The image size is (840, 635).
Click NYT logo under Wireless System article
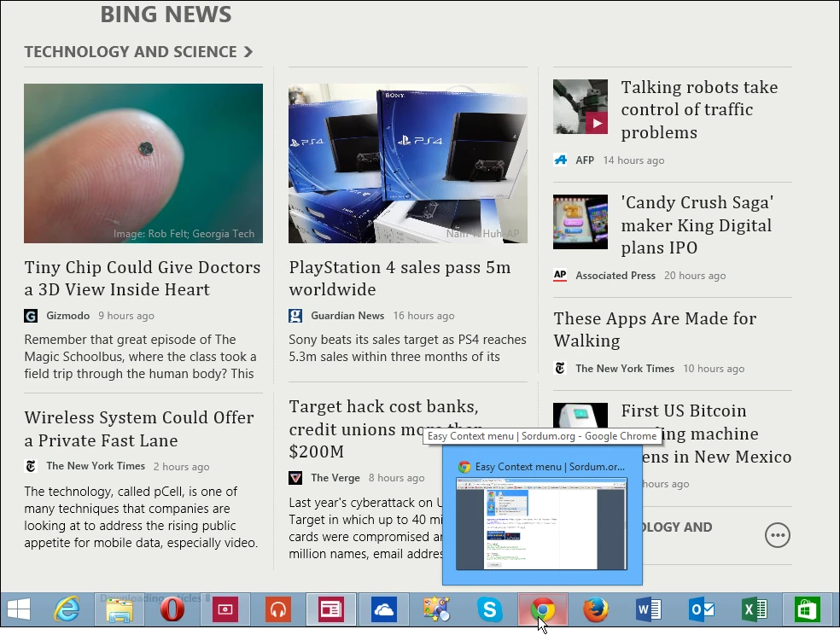pyautogui.click(x=31, y=466)
